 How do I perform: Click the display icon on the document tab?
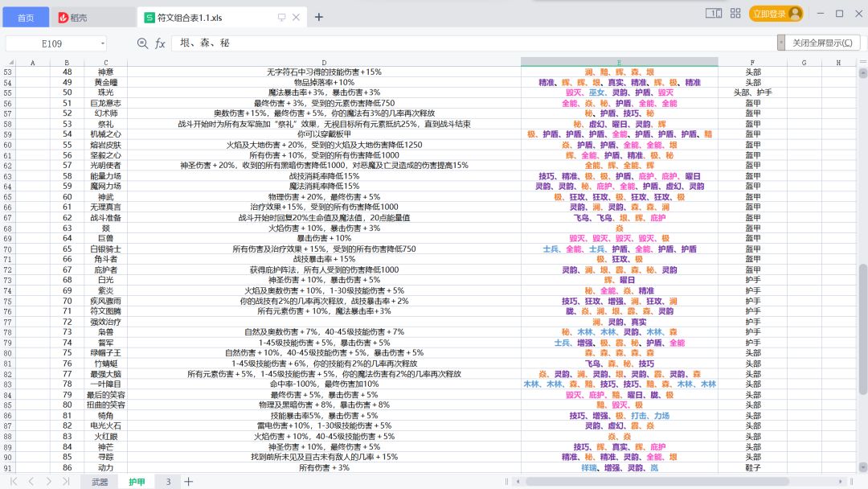point(282,17)
